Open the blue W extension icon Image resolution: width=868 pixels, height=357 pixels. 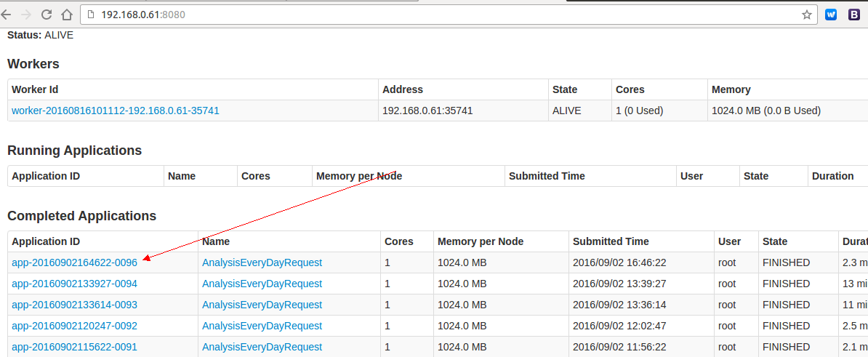coord(831,15)
